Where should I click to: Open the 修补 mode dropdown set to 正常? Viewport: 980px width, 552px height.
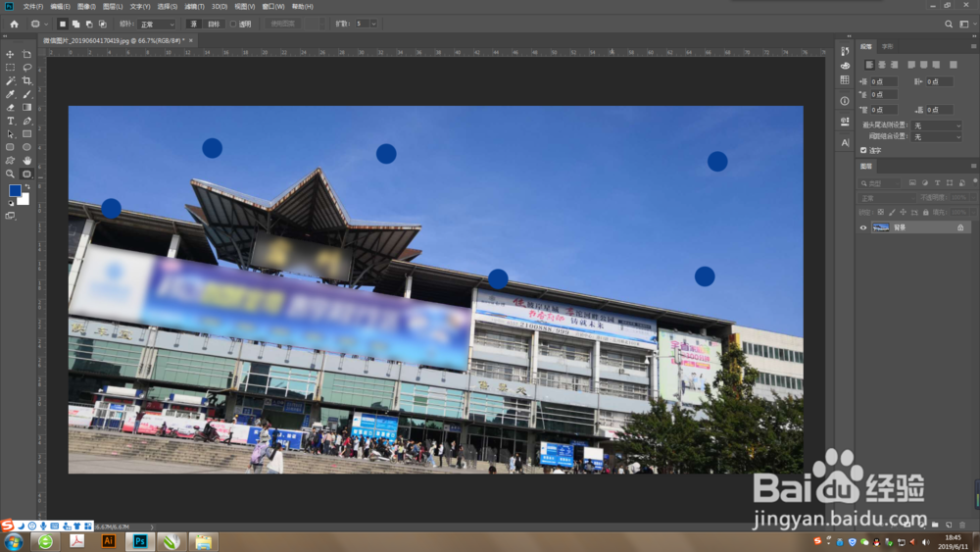157,25
